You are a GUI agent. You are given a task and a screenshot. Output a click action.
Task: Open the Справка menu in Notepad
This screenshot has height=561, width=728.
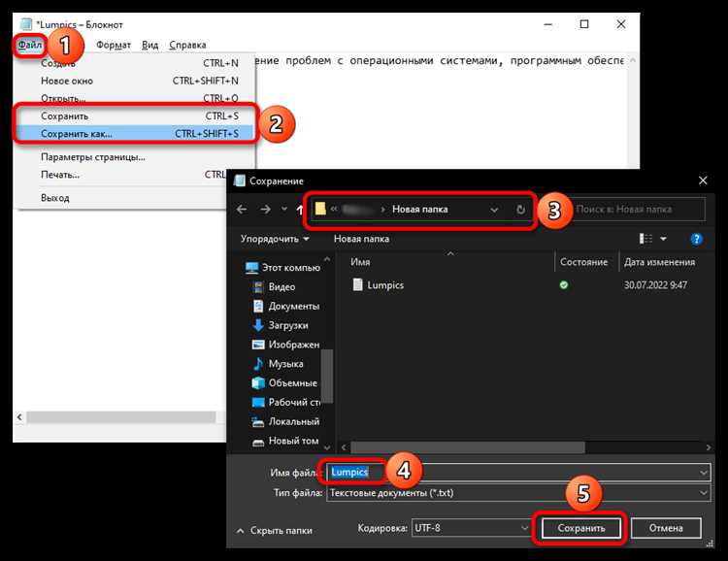(x=187, y=45)
